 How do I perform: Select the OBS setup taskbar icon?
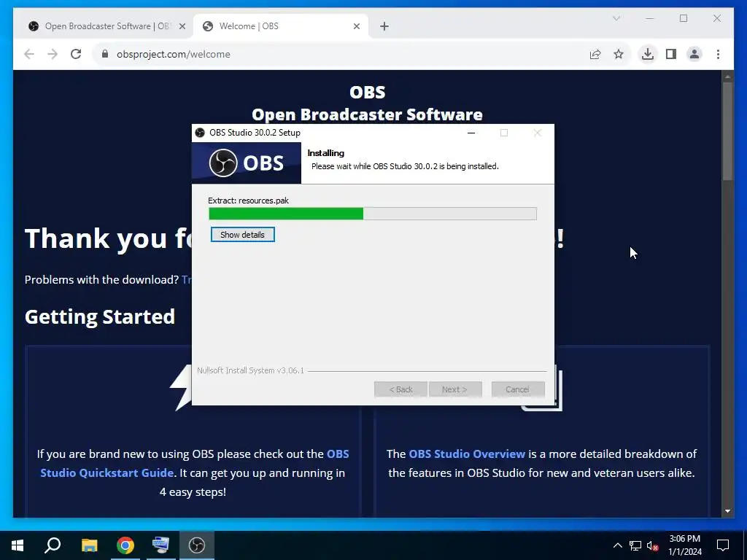pyautogui.click(x=197, y=545)
